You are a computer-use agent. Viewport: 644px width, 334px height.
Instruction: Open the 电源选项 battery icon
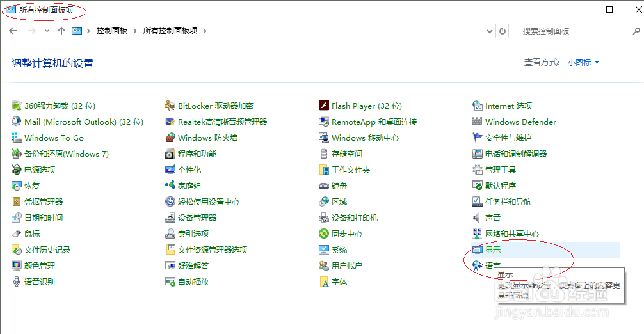pos(17,170)
